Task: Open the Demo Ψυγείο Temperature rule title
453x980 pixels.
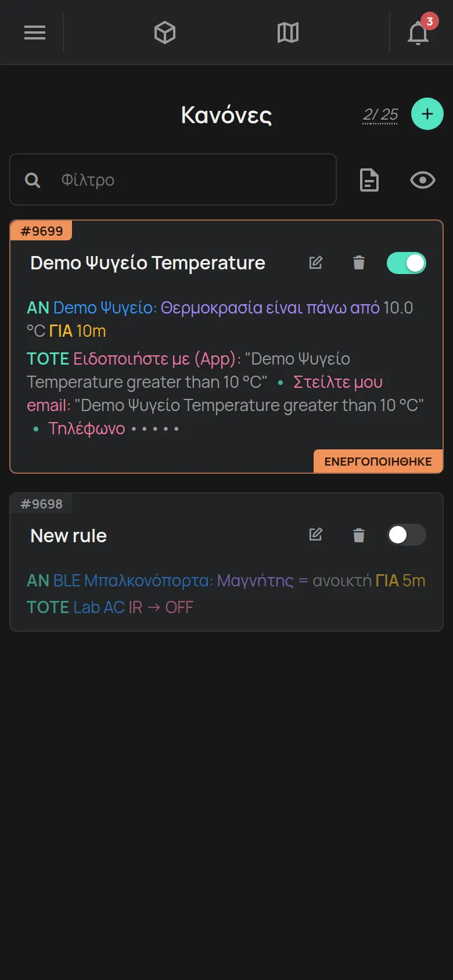Action: [148, 263]
